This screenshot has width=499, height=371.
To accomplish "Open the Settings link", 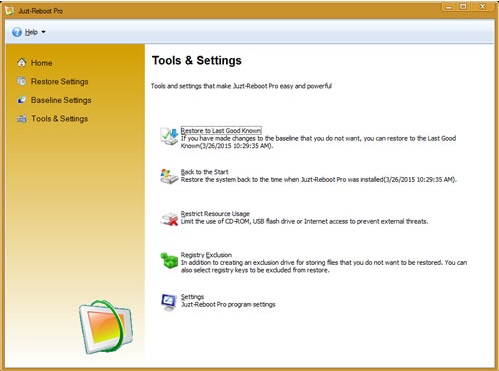I will pos(192,297).
